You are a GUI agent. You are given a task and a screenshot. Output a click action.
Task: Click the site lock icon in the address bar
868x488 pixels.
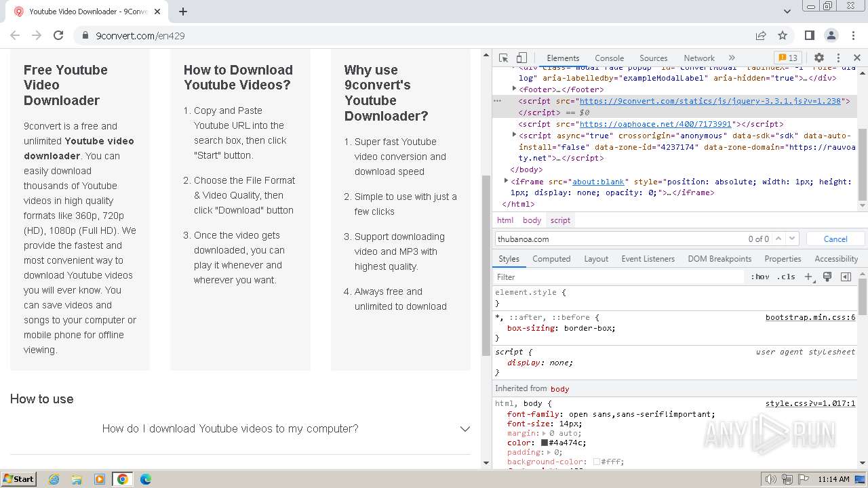pos(85,35)
